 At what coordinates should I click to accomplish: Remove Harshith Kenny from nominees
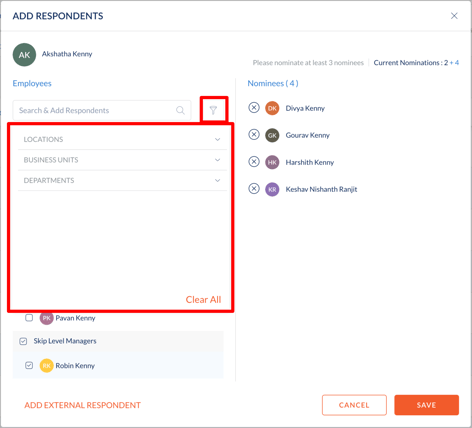click(254, 162)
